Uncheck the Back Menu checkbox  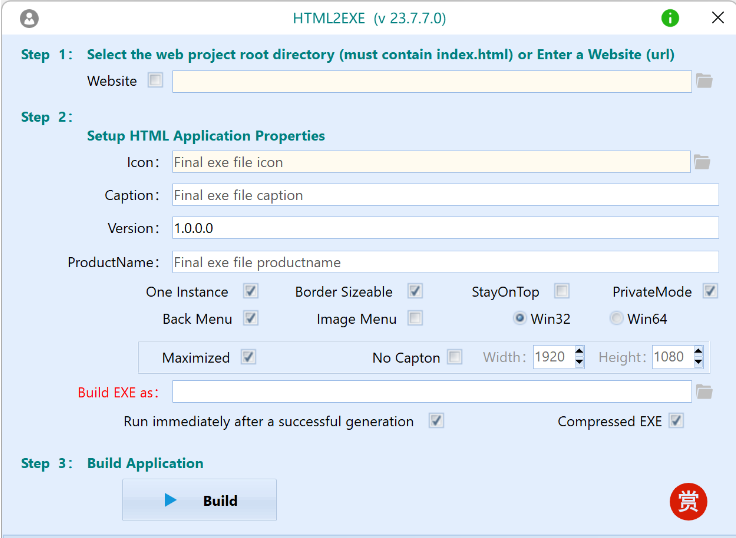click(x=251, y=318)
